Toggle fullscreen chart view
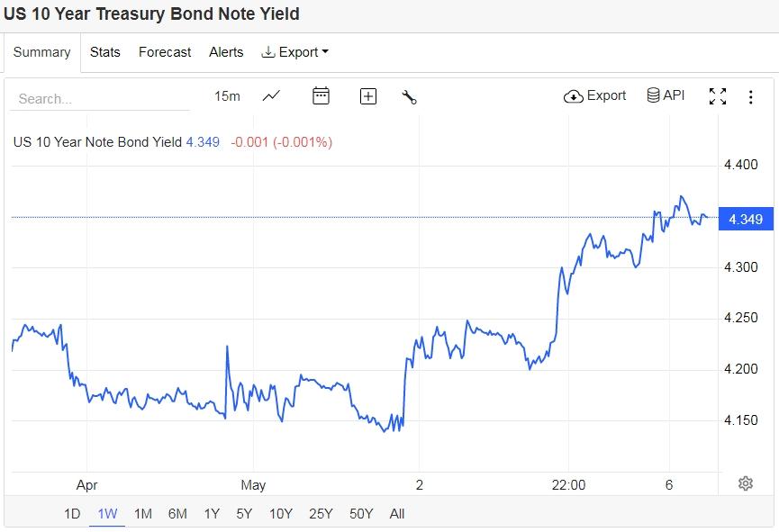Viewport: 779px width, 532px height. (x=718, y=96)
